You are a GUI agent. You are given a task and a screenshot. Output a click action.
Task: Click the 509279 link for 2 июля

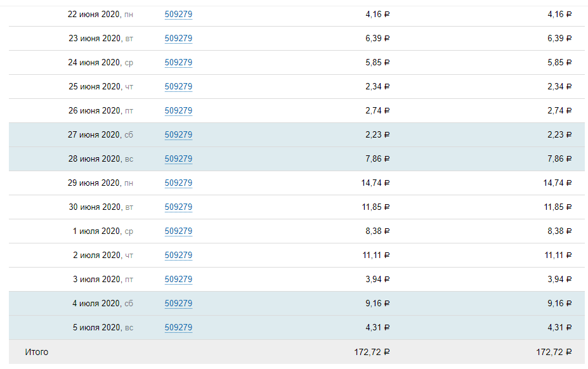pyautogui.click(x=178, y=256)
